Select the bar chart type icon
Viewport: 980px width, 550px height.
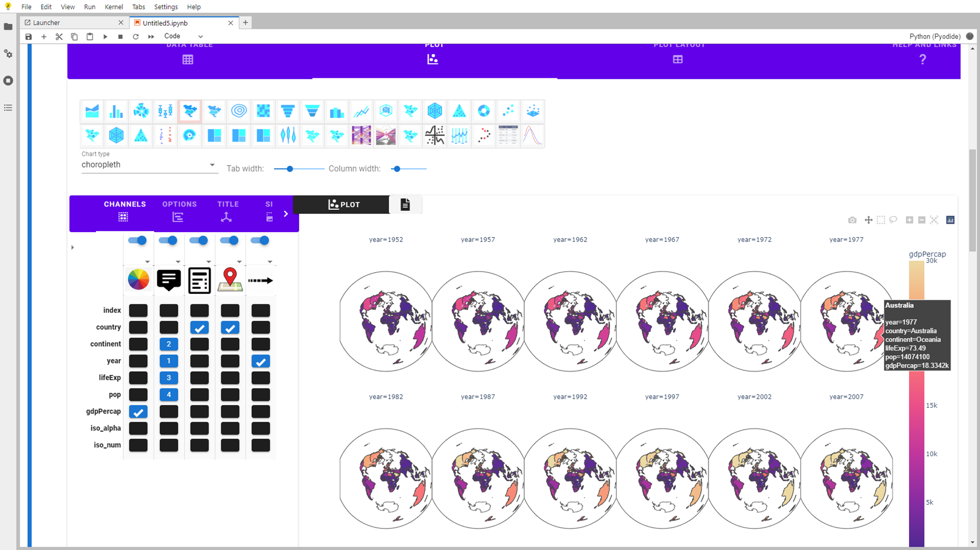[116, 111]
